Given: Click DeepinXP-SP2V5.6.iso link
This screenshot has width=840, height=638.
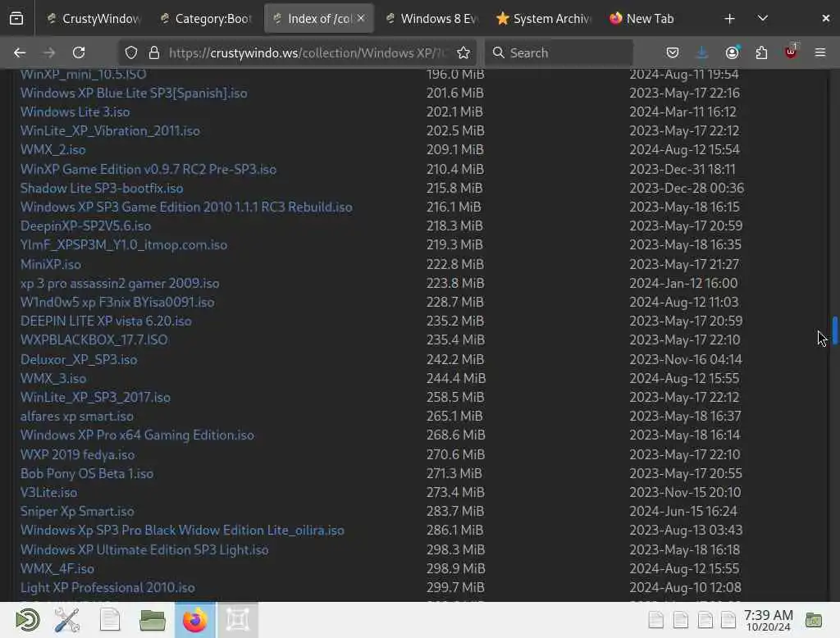Looking at the screenshot, I should pos(85,226).
